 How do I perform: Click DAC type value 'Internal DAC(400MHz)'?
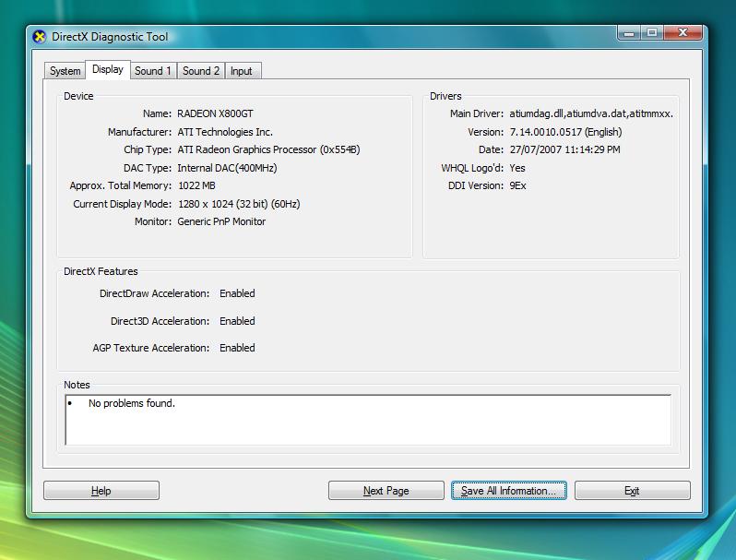pos(227,168)
